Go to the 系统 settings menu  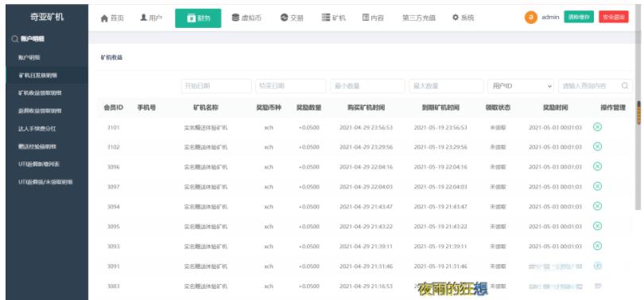(463, 18)
